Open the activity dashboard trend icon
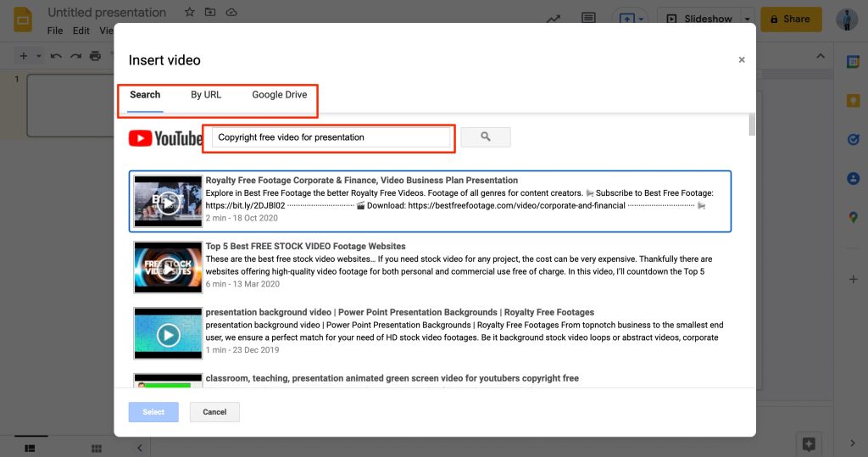 (554, 19)
